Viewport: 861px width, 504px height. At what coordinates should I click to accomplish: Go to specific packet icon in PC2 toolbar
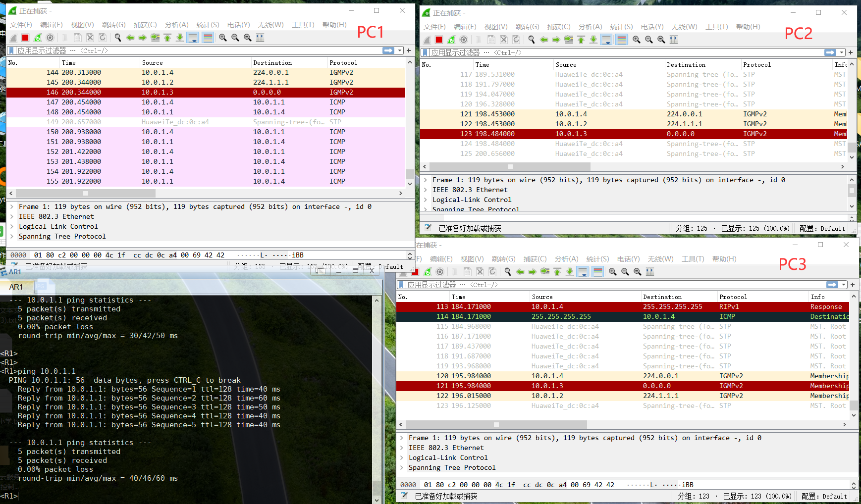pyautogui.click(x=569, y=40)
